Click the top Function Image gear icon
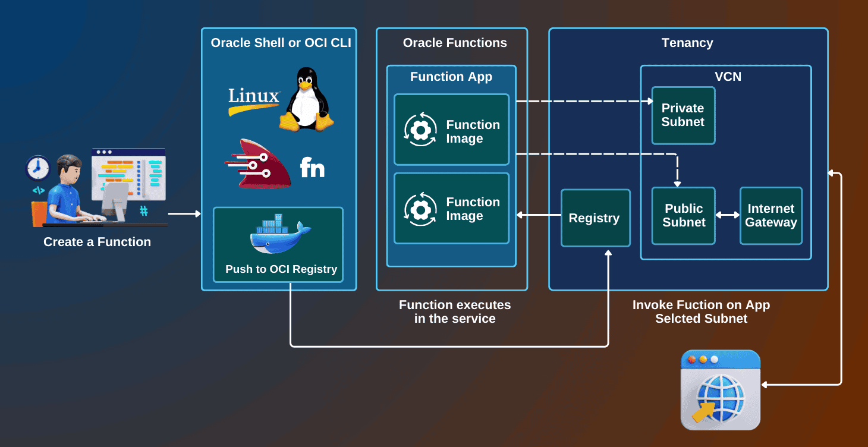Viewport: 868px width, 447px height. (x=420, y=130)
